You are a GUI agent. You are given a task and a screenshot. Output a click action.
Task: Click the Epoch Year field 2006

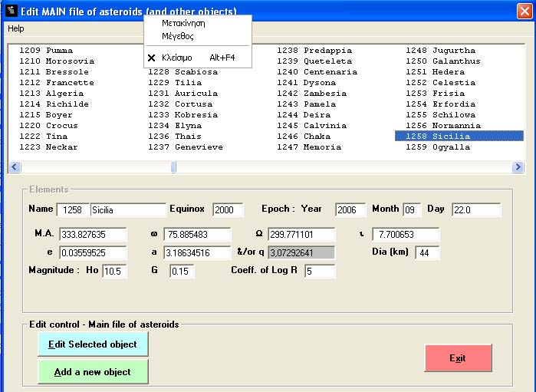tap(350, 209)
